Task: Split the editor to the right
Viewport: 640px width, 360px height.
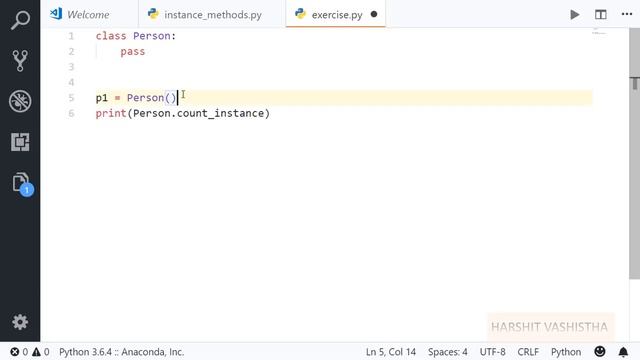Action: click(x=600, y=15)
